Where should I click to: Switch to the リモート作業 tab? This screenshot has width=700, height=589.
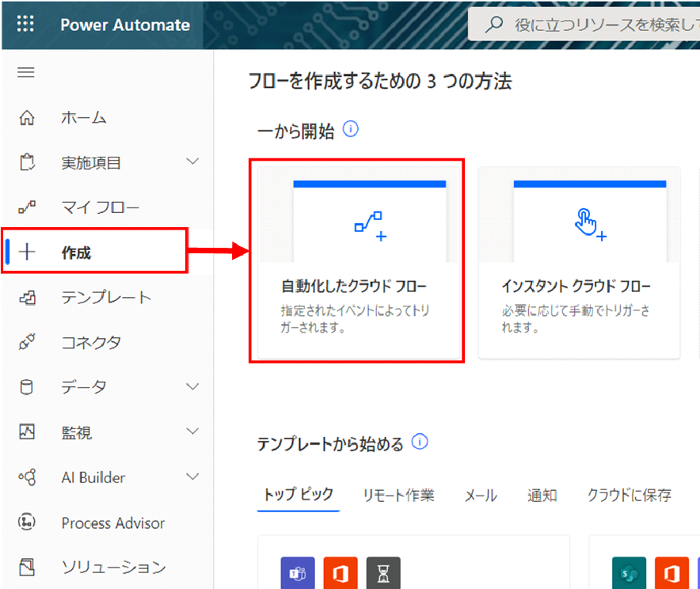(x=398, y=495)
